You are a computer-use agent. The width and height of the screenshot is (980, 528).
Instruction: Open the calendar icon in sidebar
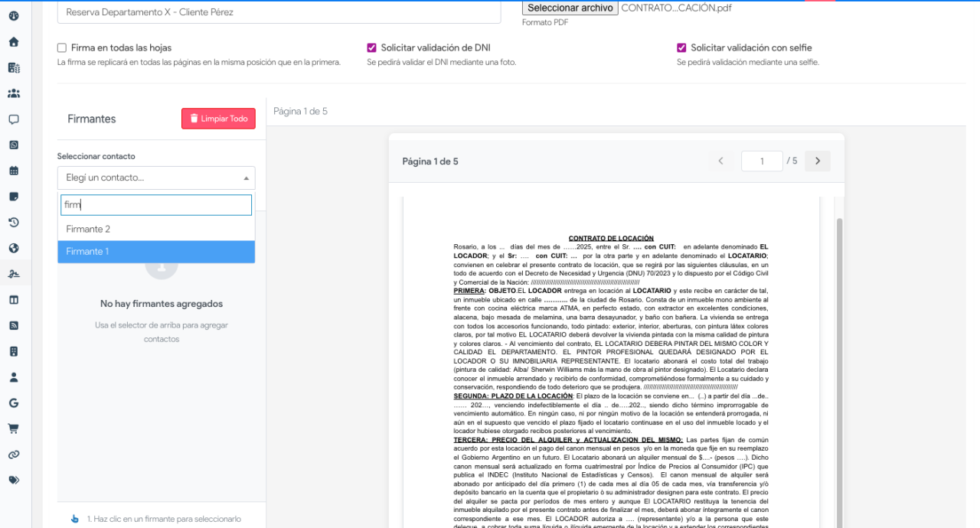click(14, 171)
